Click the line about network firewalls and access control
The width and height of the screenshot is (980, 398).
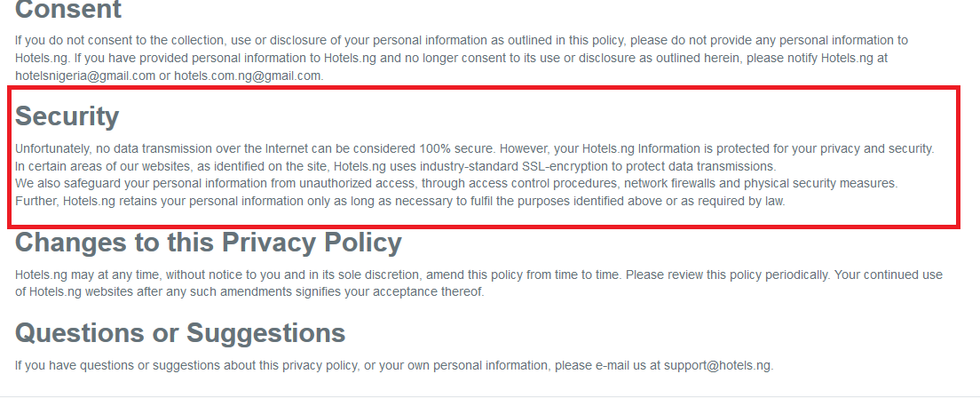[456, 184]
